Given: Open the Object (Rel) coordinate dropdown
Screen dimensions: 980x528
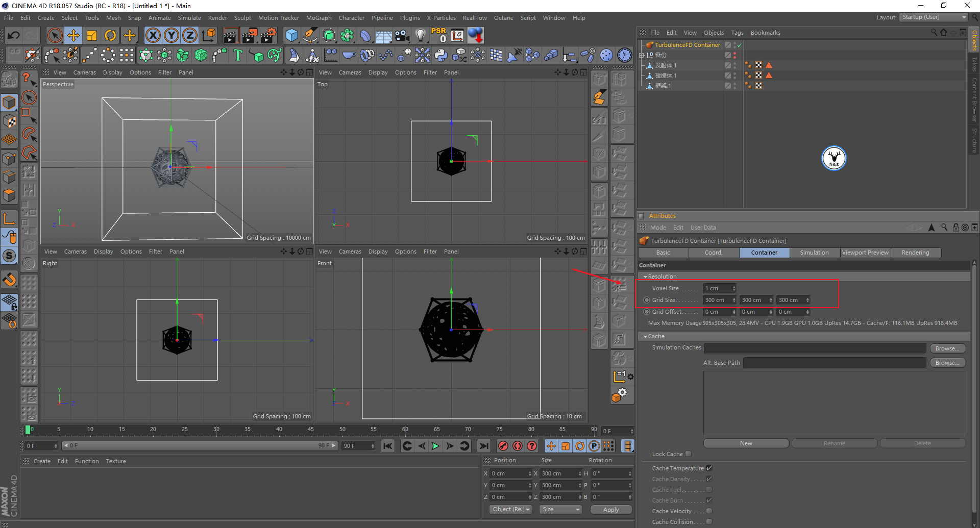Looking at the screenshot, I should [x=510, y=509].
